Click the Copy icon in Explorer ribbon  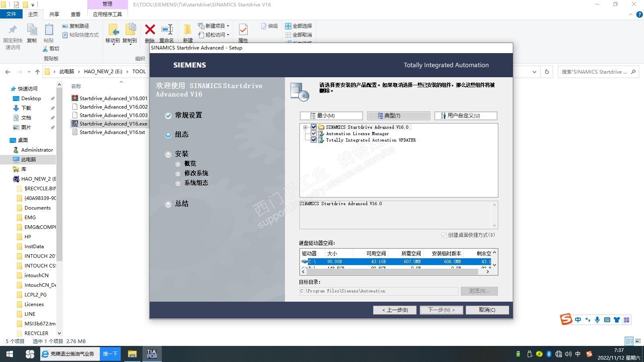tap(32, 30)
